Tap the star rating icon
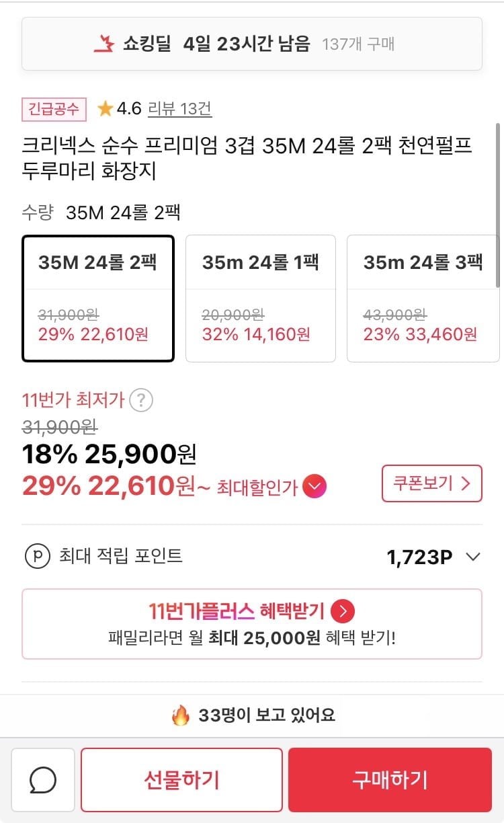Image resolution: width=504 pixels, height=823 pixels. (105, 109)
